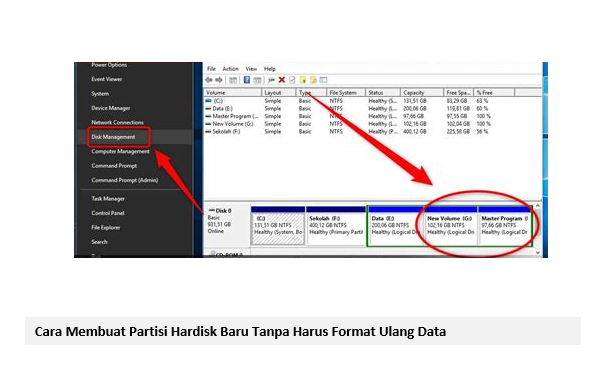
Task: Open the View menu
Action: 251,69
